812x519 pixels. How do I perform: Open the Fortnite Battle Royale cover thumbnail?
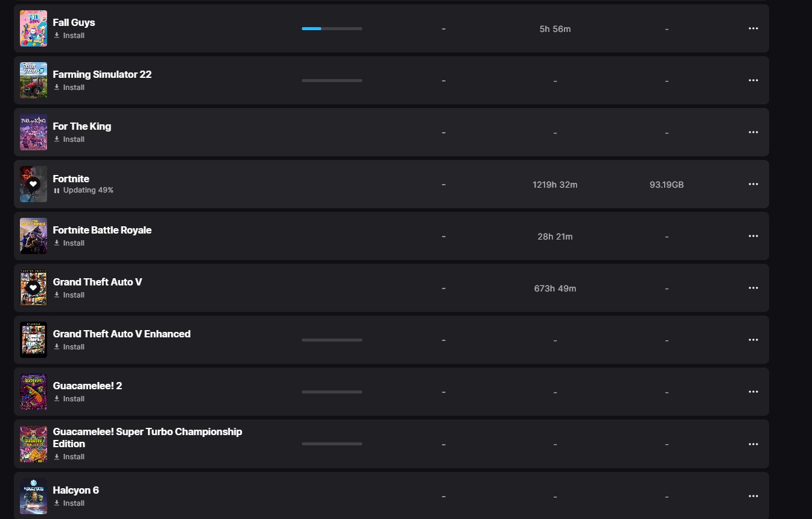coord(33,236)
